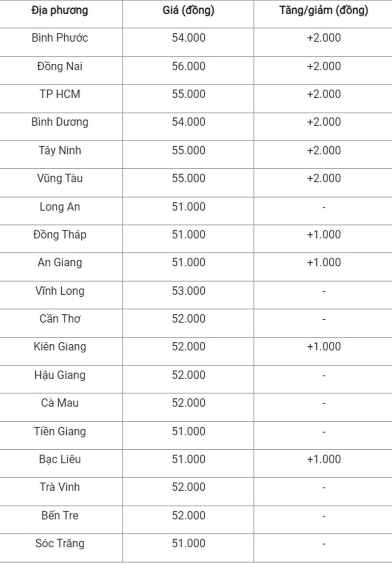The image size is (392, 564).
Task: Click the Tây Ninh price 55.000
Action: click(x=188, y=151)
